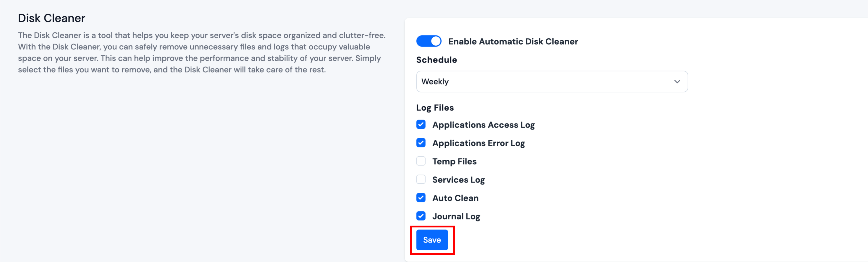
Task: Uncheck the Applications Access Log checkbox
Action: [421, 124]
